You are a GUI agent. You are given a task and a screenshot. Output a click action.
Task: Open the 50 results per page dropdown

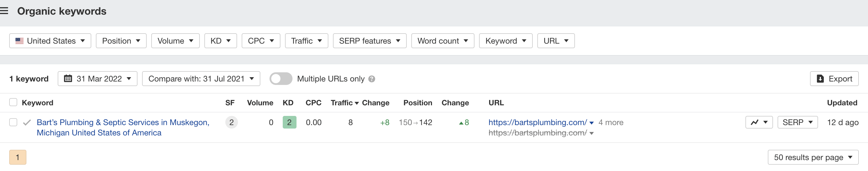point(813,157)
